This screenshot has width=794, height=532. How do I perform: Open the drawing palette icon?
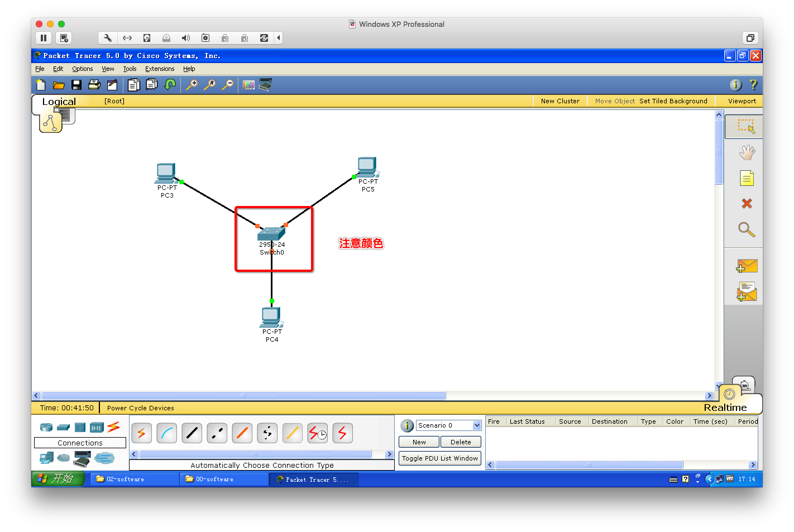pos(249,85)
